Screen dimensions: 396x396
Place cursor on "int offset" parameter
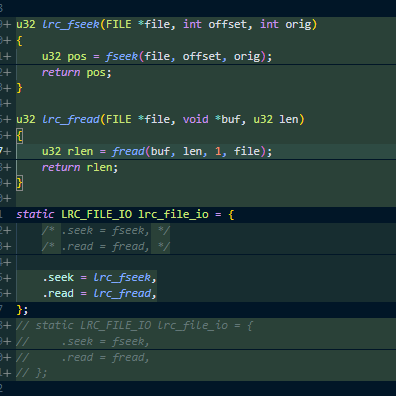click(215, 24)
